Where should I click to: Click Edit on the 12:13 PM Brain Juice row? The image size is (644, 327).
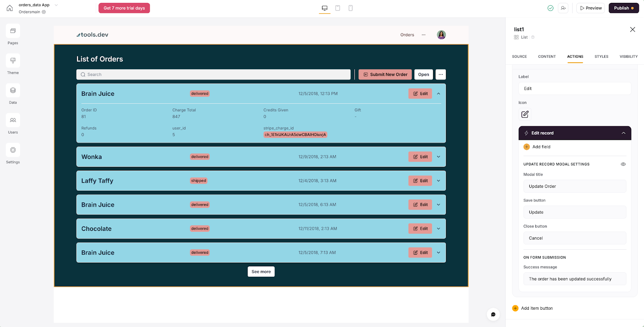pos(420,94)
